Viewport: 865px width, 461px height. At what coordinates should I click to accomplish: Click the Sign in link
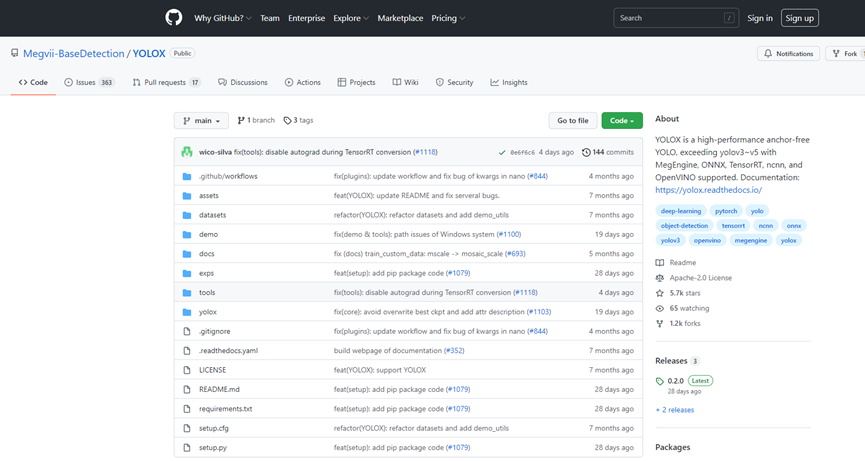pyautogui.click(x=760, y=18)
